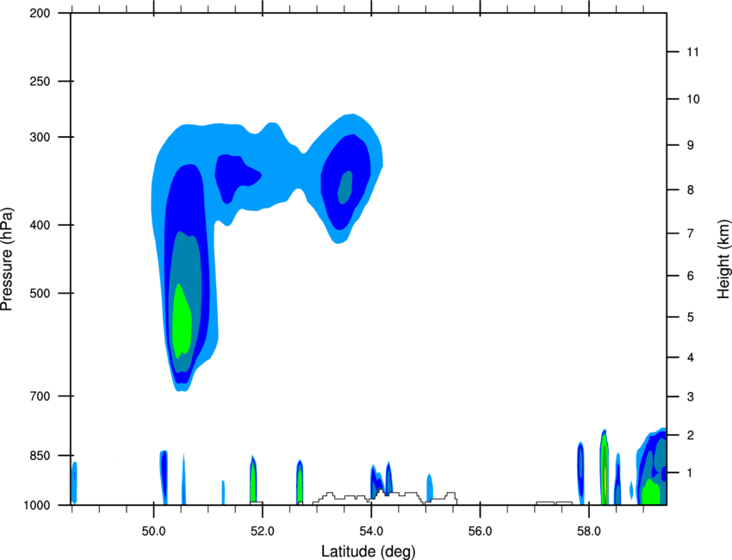Screen dimensions: 732x560
Task: Click the 400 pressure axis label
Action: click(40, 225)
